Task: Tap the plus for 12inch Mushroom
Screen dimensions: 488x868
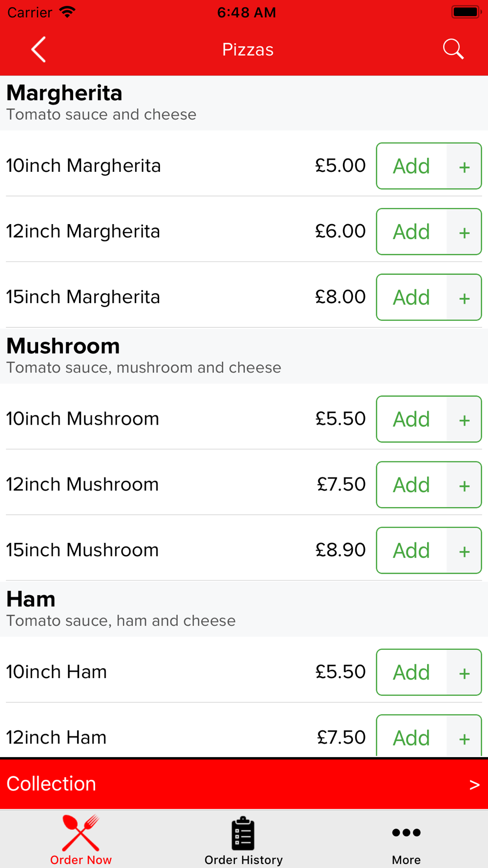Action: click(464, 485)
